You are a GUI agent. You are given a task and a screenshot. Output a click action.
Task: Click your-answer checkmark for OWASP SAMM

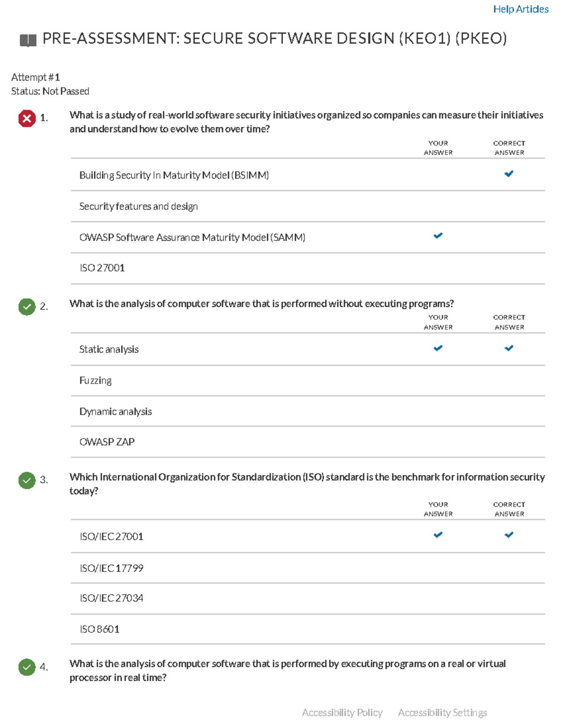pyautogui.click(x=438, y=235)
